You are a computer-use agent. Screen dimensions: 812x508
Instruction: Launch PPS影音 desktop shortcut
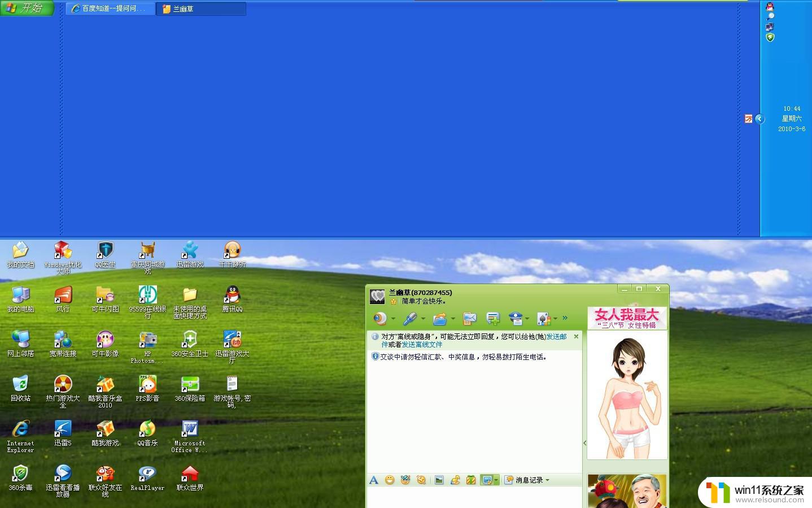(x=147, y=388)
